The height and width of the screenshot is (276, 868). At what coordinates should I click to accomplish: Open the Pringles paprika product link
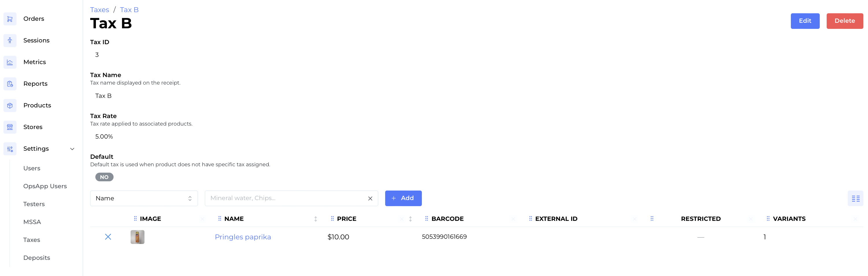point(243,237)
